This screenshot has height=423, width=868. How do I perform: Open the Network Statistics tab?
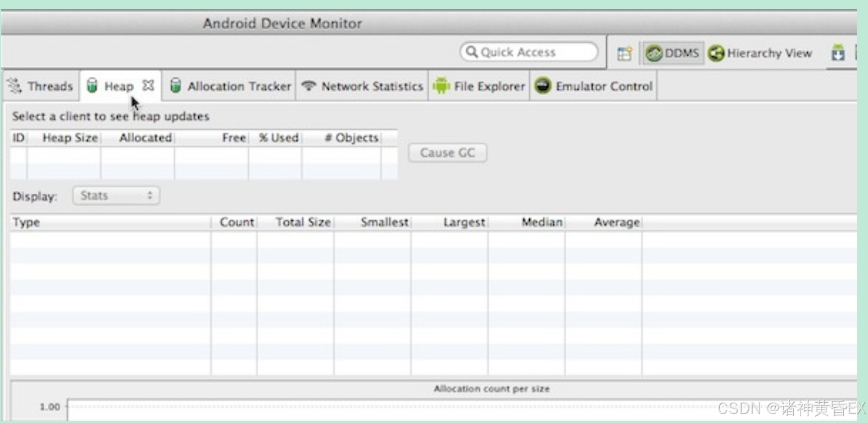[362, 86]
